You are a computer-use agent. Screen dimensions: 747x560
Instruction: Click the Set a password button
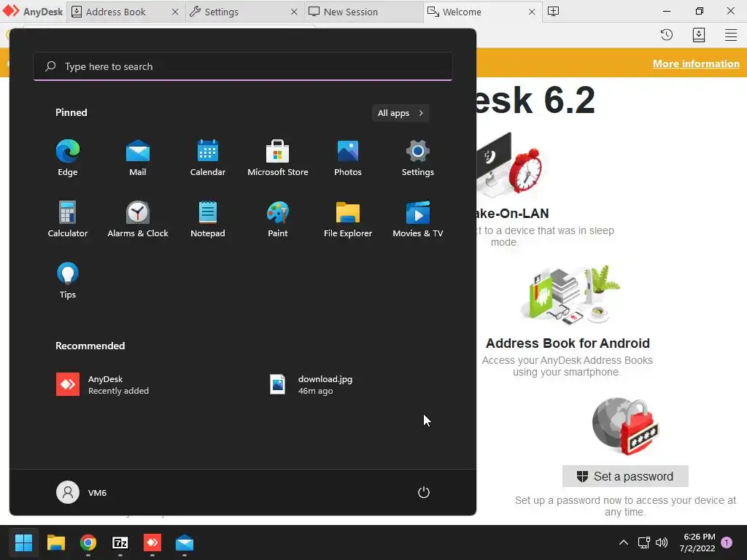(625, 476)
